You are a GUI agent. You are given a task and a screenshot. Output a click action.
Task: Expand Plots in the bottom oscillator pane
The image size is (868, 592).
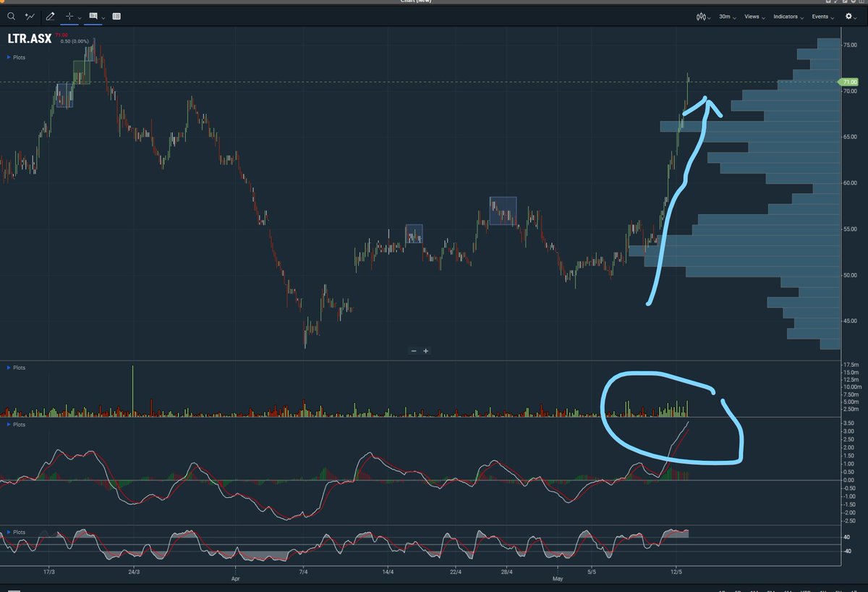pos(17,532)
